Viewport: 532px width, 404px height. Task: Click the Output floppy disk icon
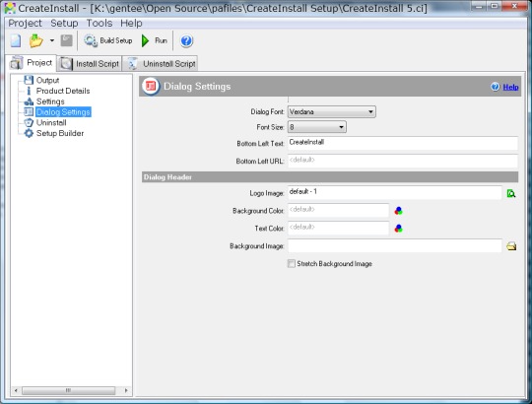coord(29,80)
